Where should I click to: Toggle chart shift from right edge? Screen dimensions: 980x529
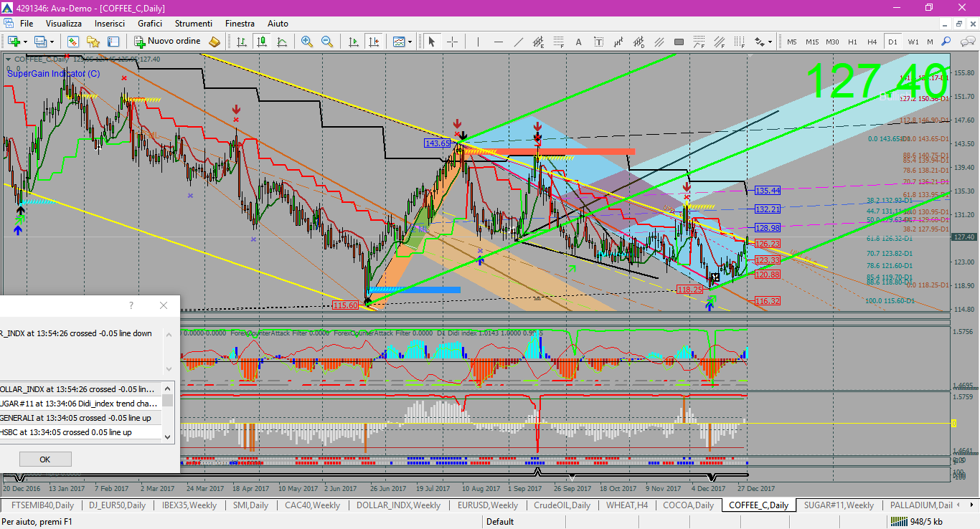pyautogui.click(x=373, y=42)
